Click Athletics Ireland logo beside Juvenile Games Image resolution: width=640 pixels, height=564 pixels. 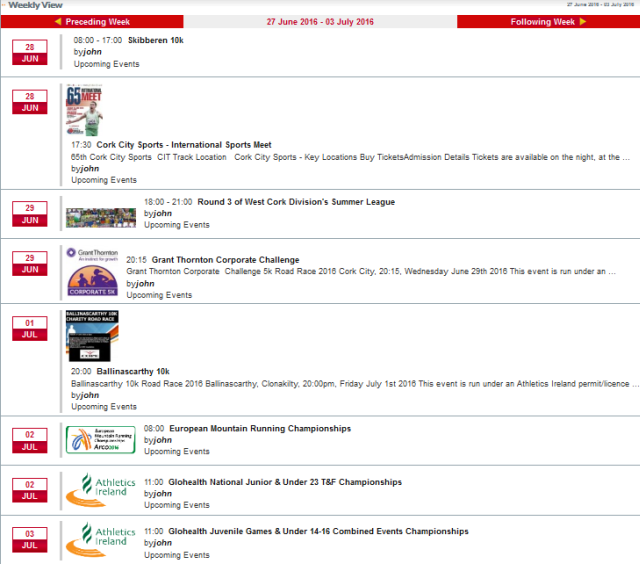click(101, 540)
